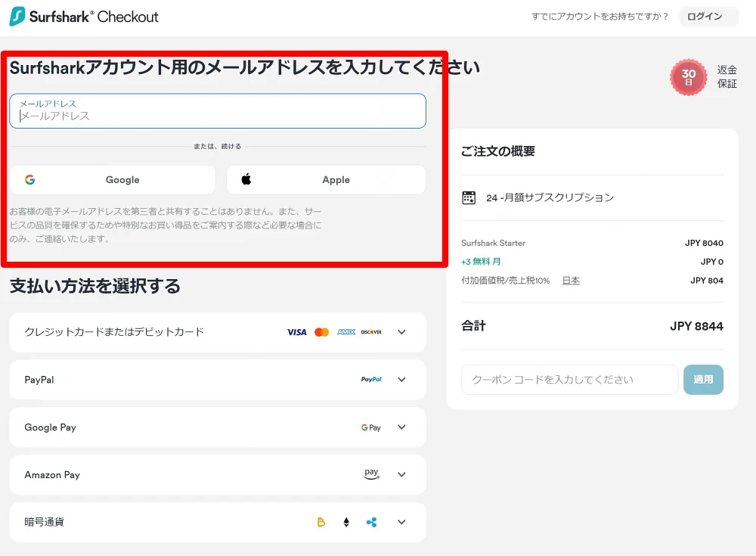Screen dimensions: 756x556
Task: Click the 返金保証 label
Action: (x=727, y=76)
